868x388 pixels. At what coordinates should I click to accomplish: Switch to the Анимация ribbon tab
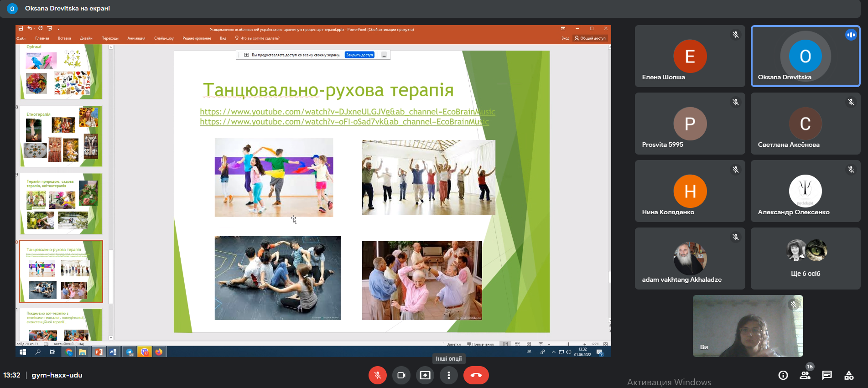(x=136, y=38)
